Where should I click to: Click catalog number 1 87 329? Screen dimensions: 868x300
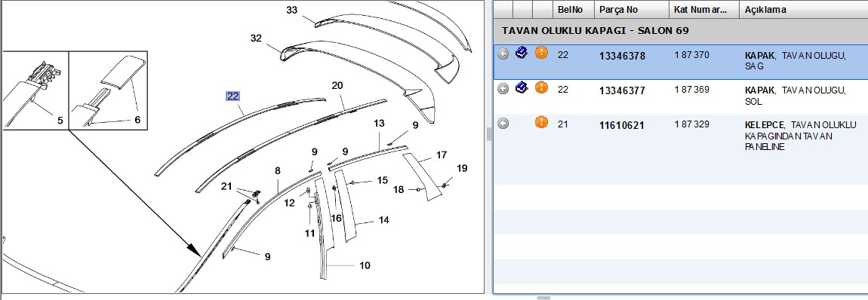(x=691, y=124)
